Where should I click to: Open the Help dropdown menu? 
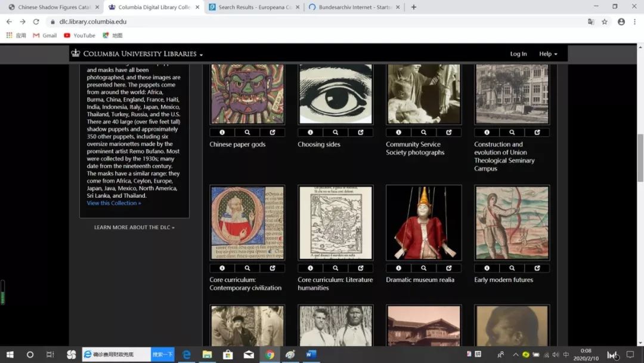pos(548,54)
